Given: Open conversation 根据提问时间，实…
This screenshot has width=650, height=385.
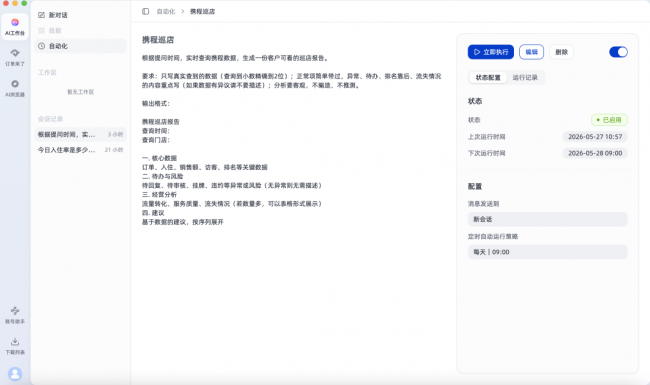Looking at the screenshot, I should pyautogui.click(x=80, y=134).
